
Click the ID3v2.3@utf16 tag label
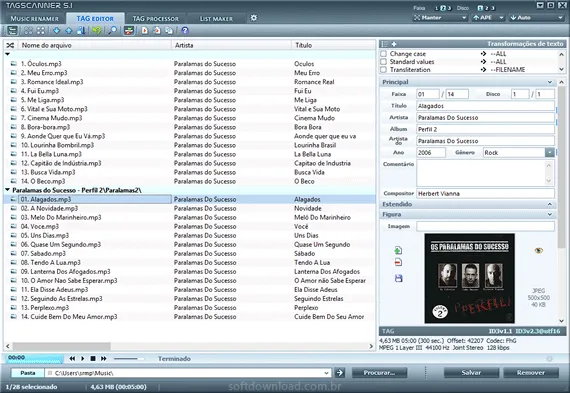tap(538, 331)
